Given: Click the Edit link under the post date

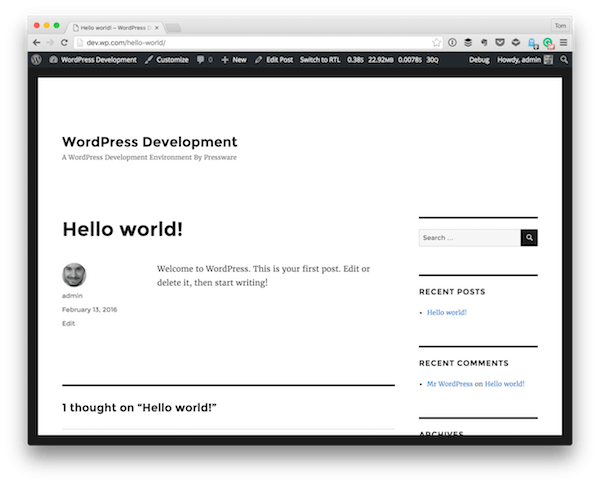Looking at the screenshot, I should 68,323.
